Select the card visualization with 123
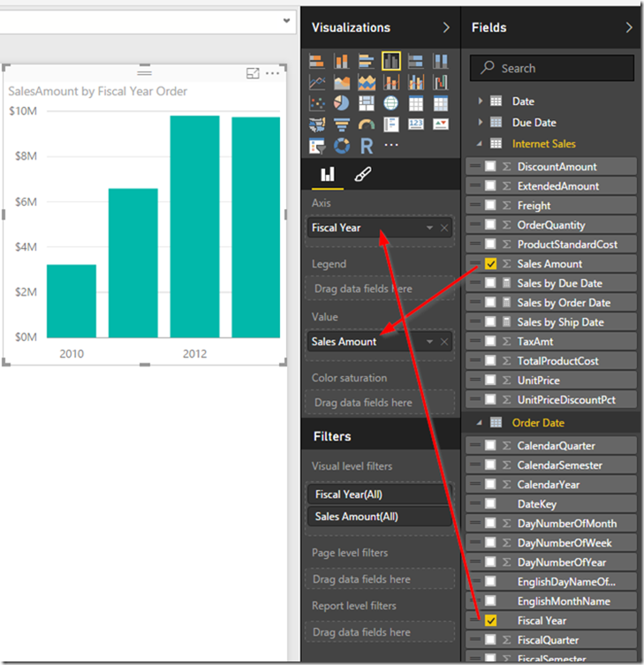The image size is (644, 665). (x=416, y=125)
